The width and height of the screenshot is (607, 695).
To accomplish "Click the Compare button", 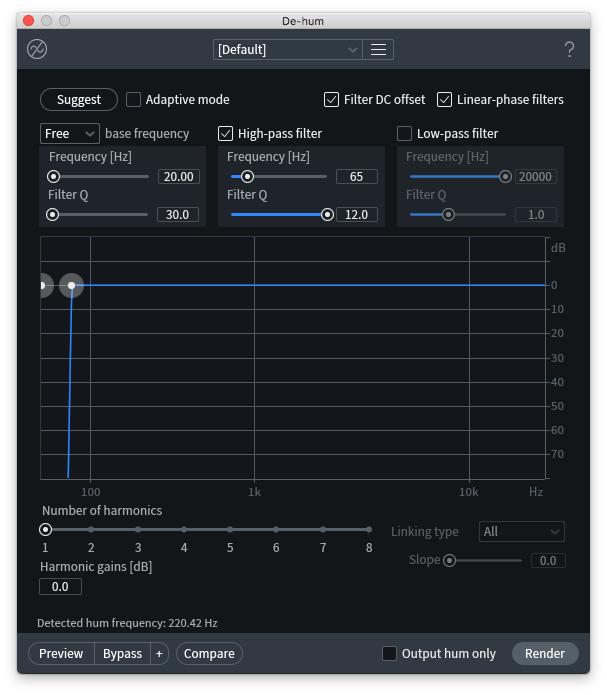I will point(209,654).
